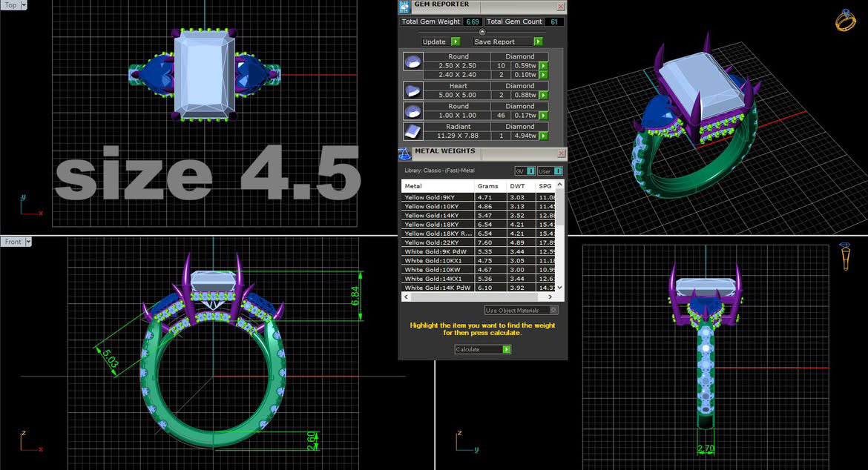The width and height of the screenshot is (868, 470).
Task: Open the Top viewport dropdown arrow
Action: pos(24,5)
